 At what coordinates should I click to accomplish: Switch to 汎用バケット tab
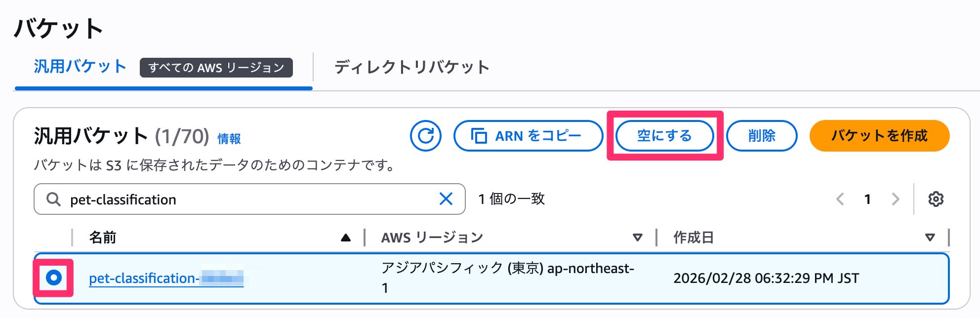click(x=80, y=67)
